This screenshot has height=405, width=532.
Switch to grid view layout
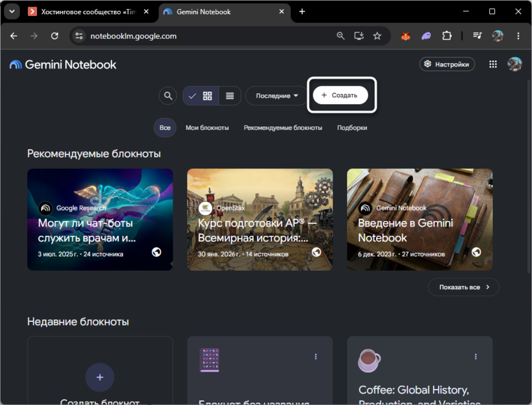coord(201,96)
